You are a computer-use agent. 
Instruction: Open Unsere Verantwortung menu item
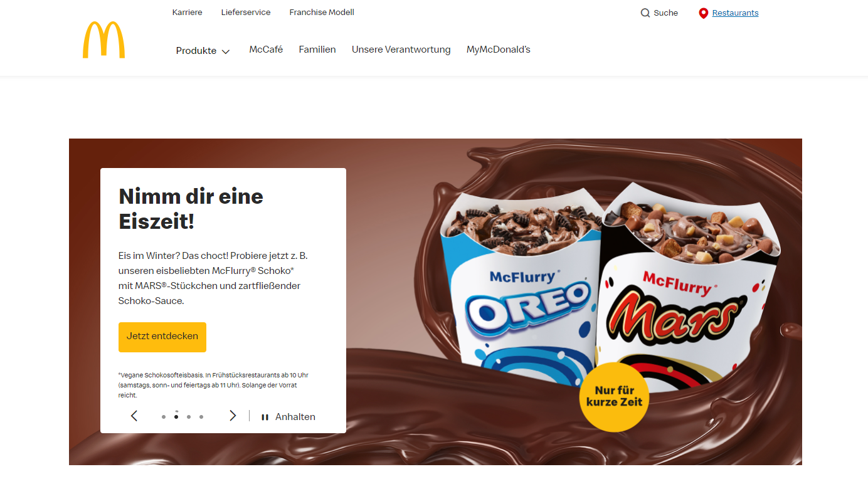coord(401,50)
